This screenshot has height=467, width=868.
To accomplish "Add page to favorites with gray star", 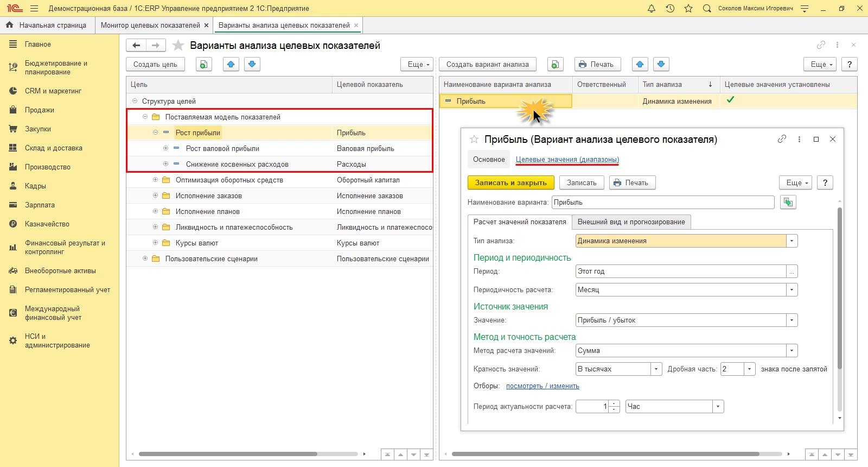I will 178,46.
